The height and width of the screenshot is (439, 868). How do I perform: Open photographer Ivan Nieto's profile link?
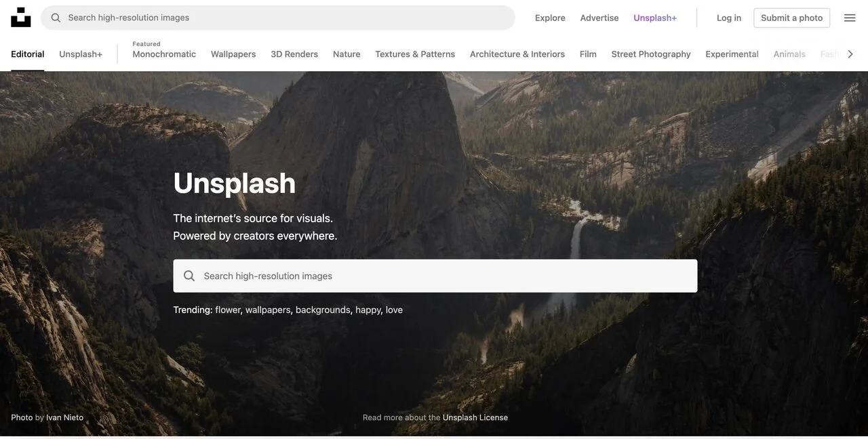(64, 417)
